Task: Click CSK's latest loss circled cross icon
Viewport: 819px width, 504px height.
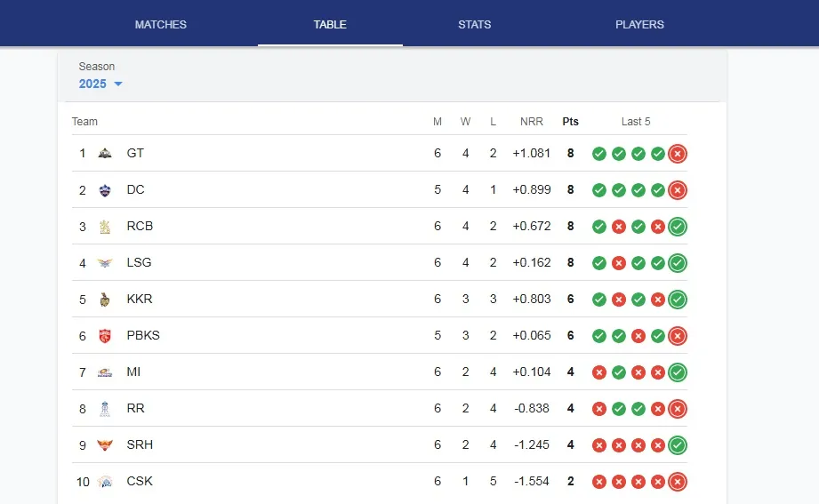Action: coord(678,482)
